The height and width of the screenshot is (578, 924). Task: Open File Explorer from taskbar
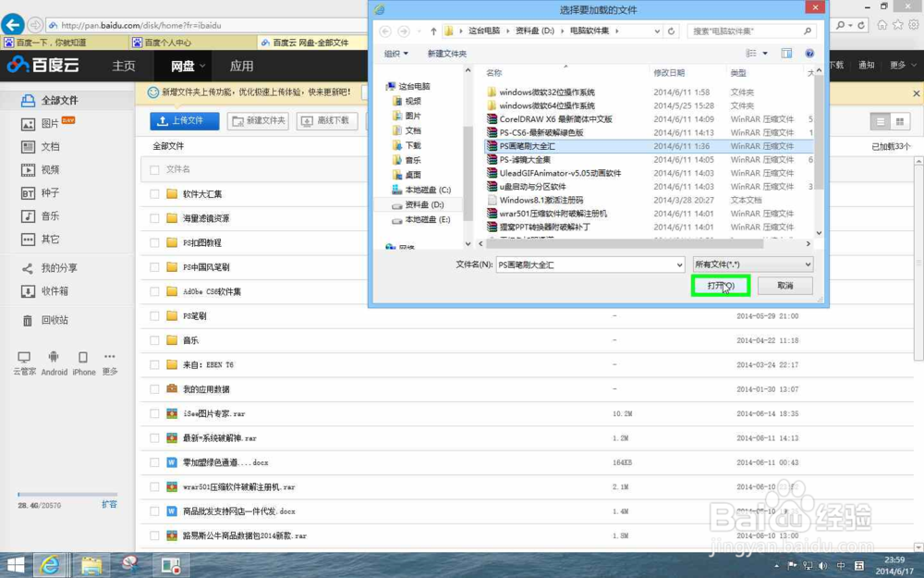(91, 566)
